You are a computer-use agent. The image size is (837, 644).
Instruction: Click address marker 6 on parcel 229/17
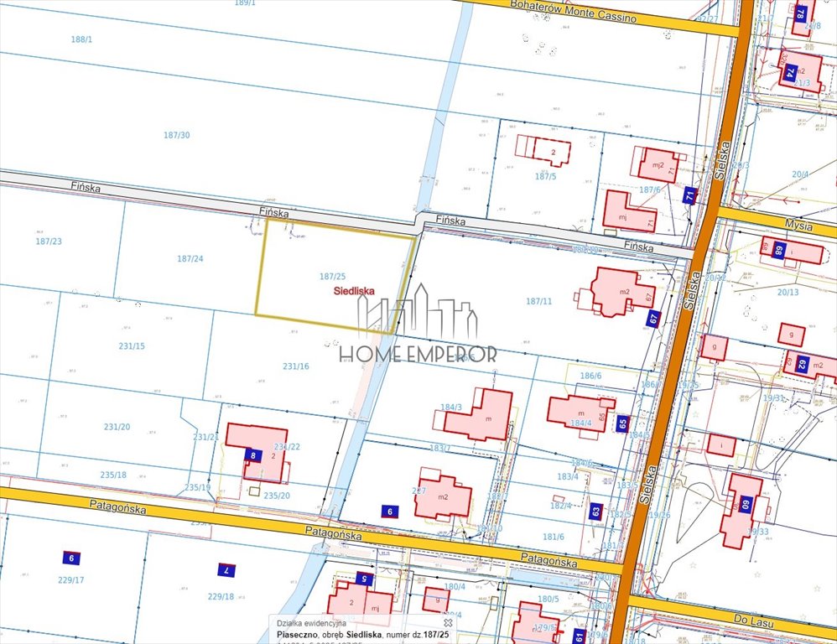pos(72,558)
